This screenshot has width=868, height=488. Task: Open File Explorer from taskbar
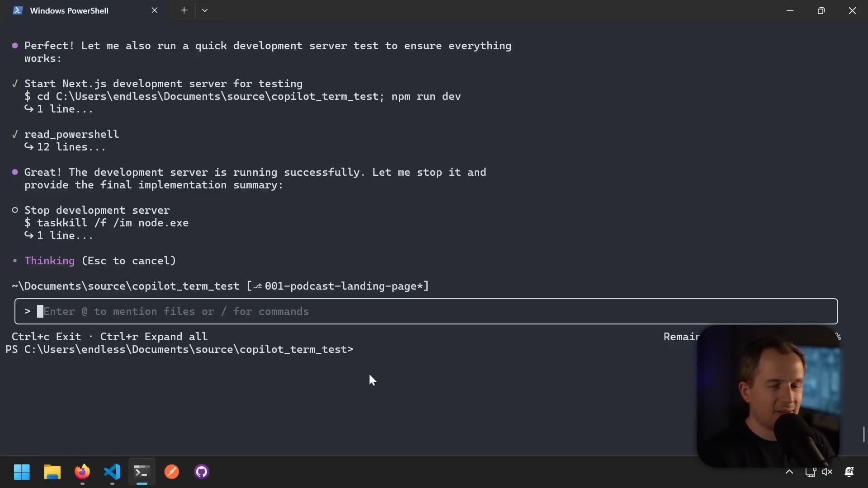[x=52, y=472]
